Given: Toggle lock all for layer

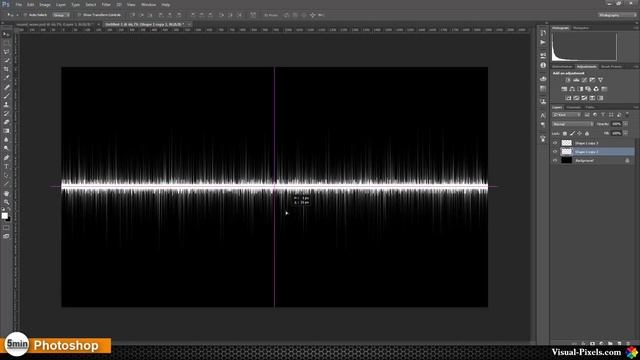Looking at the screenshot, I should (x=587, y=133).
